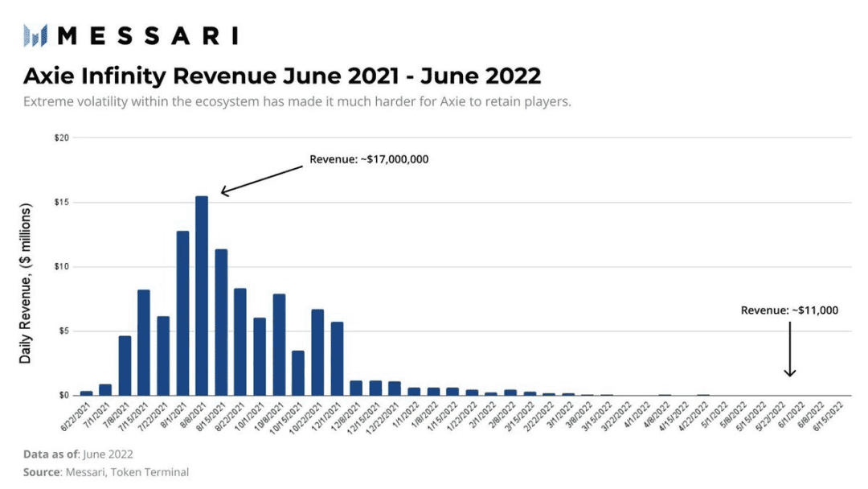
Task: Click the 12/1/2021 revenue bar
Action: pos(337,358)
